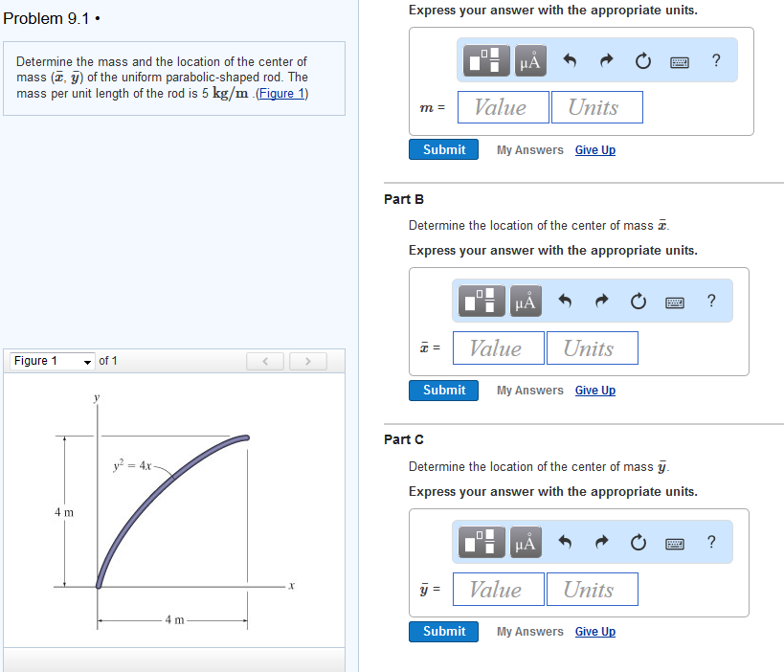Go to previous figure arrow
This screenshot has height=672, width=784.
[x=265, y=361]
